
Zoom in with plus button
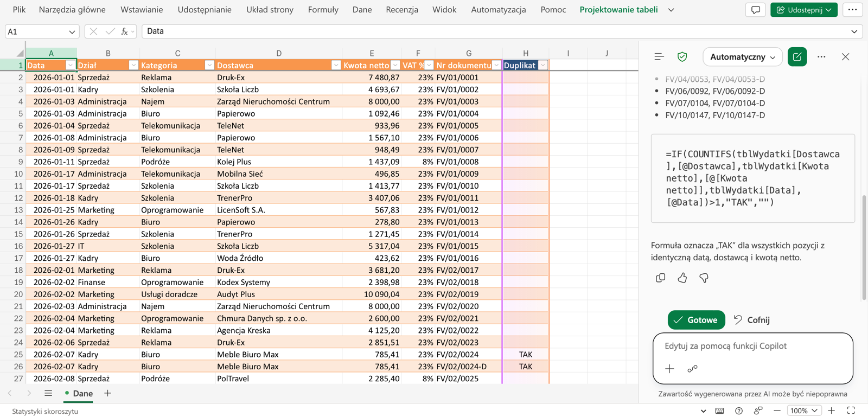coord(831,410)
